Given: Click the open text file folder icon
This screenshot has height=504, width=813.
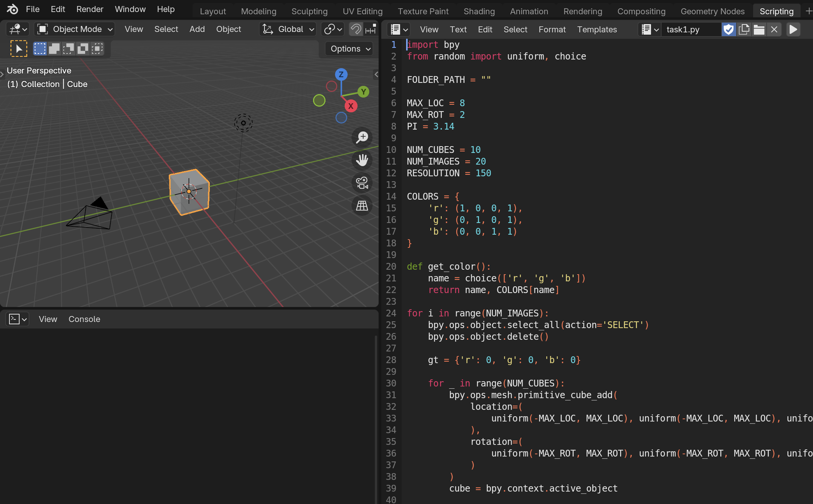Looking at the screenshot, I should [759, 29].
